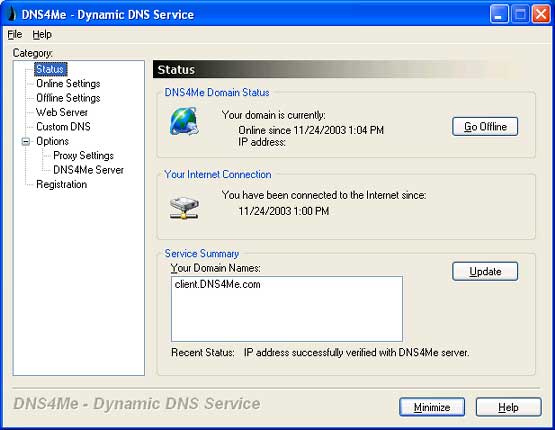Image resolution: width=555 pixels, height=430 pixels.
Task: Open the Custom DNS category
Action: click(x=63, y=127)
